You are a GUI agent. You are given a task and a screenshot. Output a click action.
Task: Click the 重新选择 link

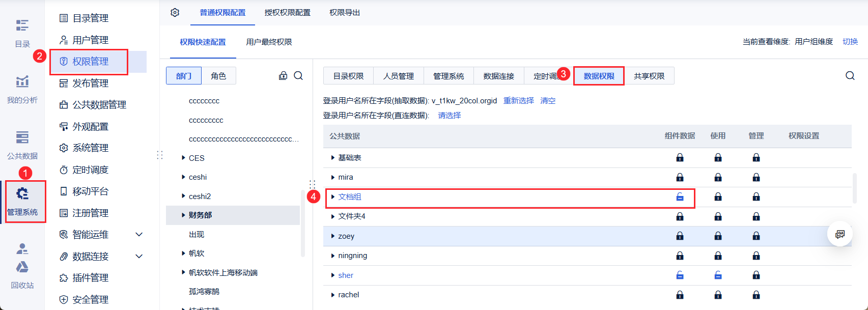click(519, 101)
